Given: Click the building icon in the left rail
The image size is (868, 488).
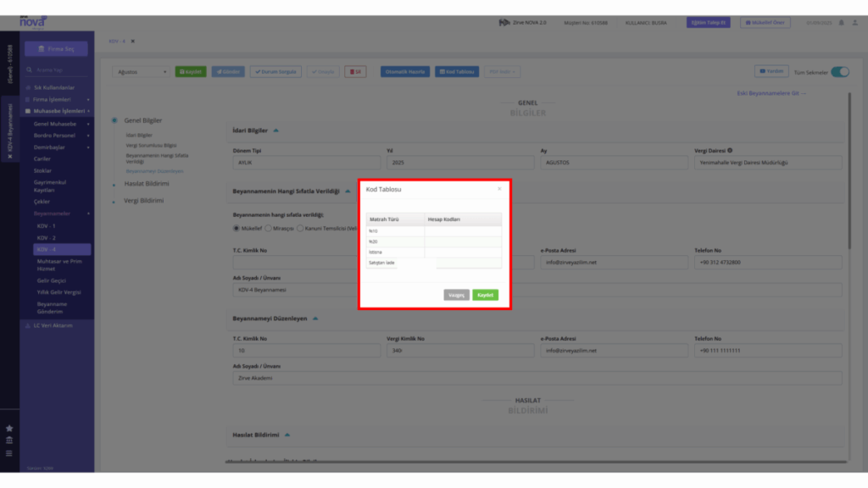Looking at the screenshot, I should (8, 441).
